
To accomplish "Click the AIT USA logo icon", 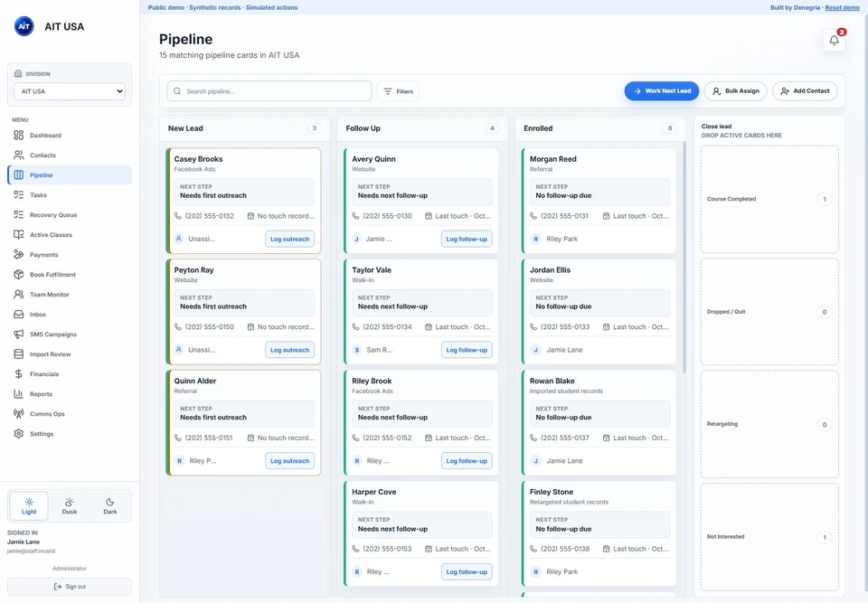I will 24,26.
